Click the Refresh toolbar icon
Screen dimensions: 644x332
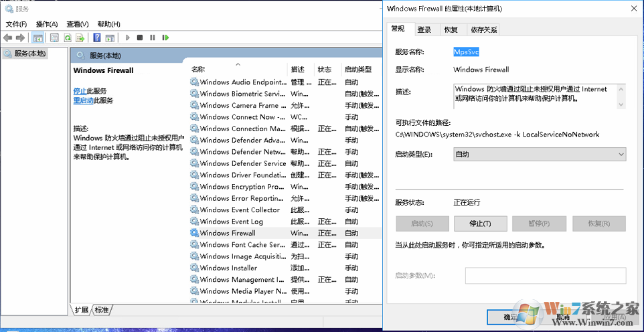[68, 37]
